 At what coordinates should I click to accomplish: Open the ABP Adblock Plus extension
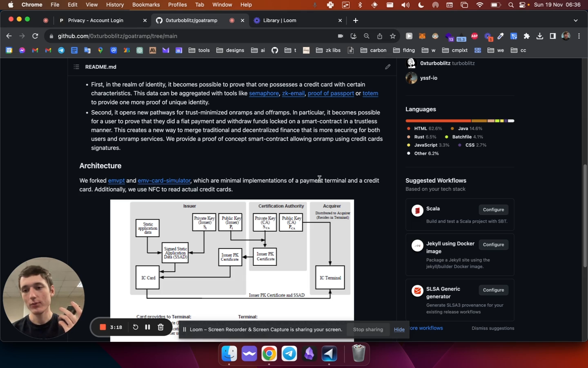click(x=474, y=36)
